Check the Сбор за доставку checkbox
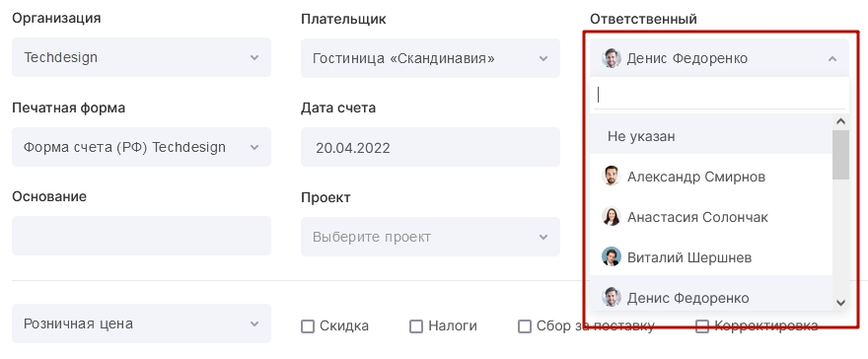Screen dimensions: 868x359 pos(524,326)
